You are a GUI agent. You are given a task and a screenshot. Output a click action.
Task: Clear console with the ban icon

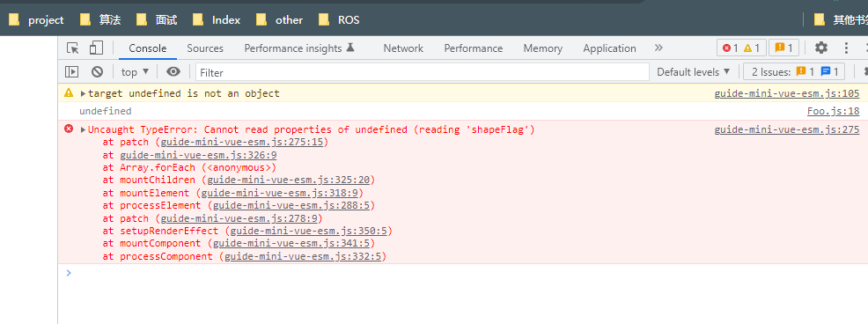coord(98,71)
